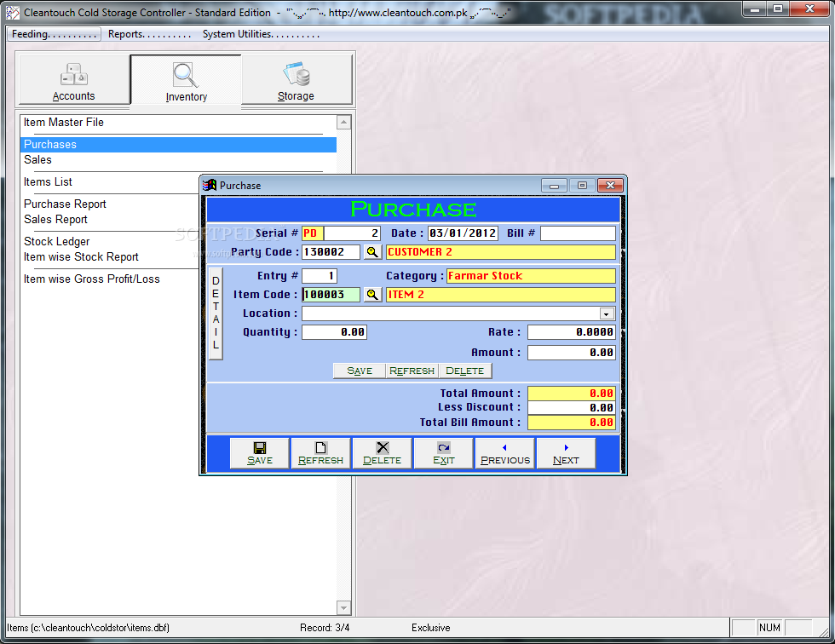Open Stock Ledger
Image resolution: width=835 pixels, height=644 pixels.
(57, 242)
